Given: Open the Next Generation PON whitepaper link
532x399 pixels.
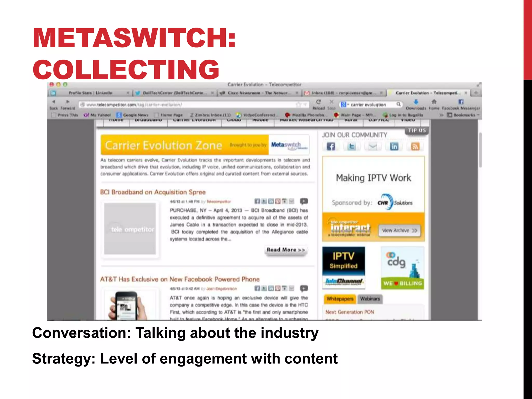Looking at the screenshot, I should (350, 312).
